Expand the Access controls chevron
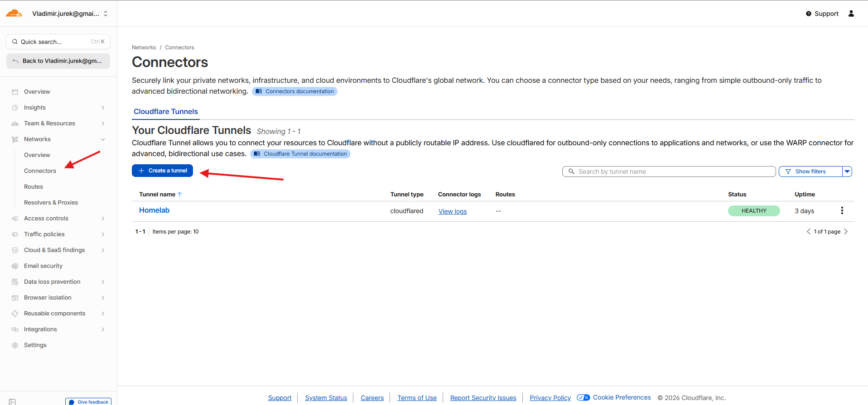This screenshot has height=405, width=868. tap(103, 219)
